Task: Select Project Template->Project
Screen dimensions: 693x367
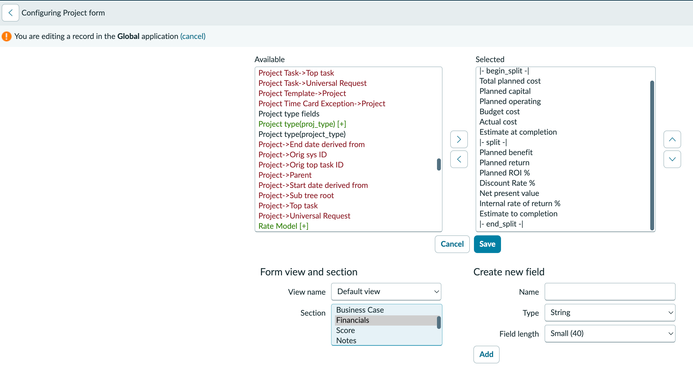Action: 302,93
